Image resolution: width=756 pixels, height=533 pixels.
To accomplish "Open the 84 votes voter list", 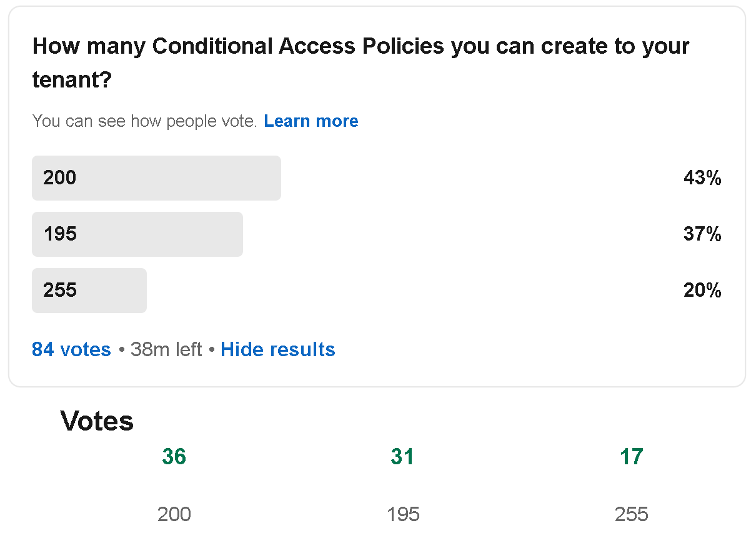I will click(71, 349).
